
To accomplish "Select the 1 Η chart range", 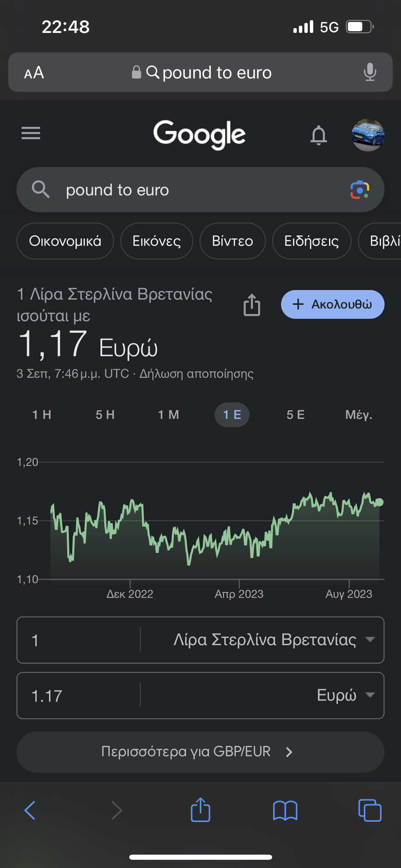I will click(x=42, y=415).
